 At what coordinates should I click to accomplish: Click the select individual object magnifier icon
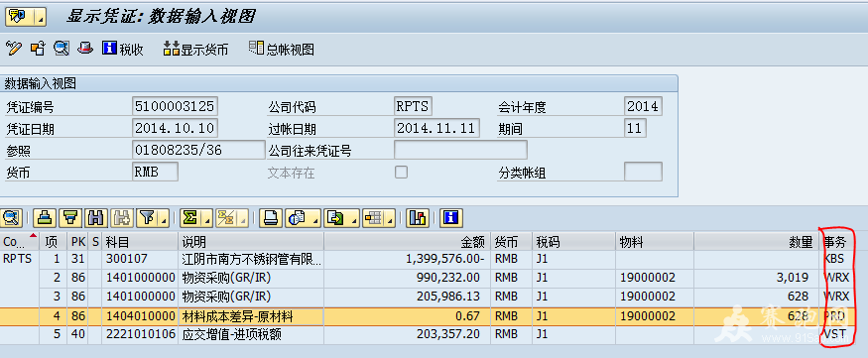point(62,49)
